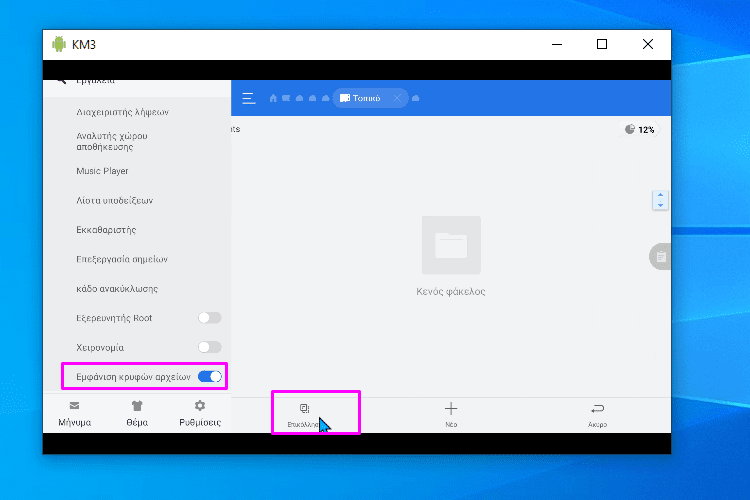Click the Νέο plus icon
The height and width of the screenshot is (500, 750).
click(451, 409)
